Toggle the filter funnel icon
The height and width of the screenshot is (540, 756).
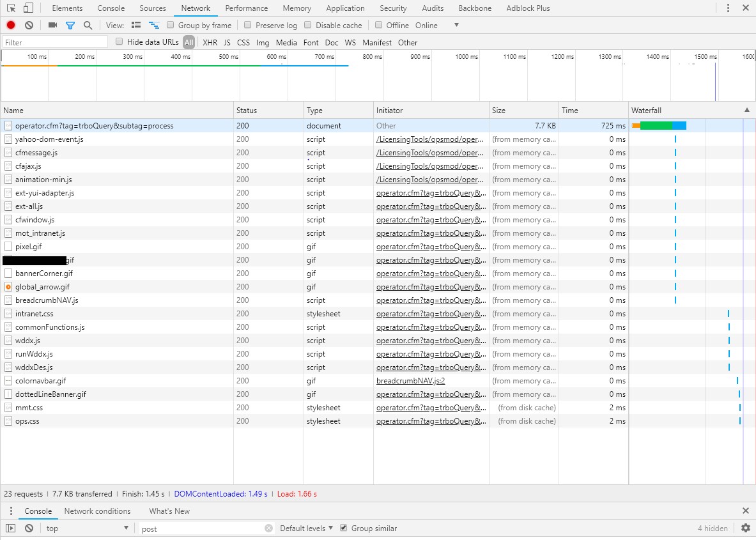[x=70, y=26]
